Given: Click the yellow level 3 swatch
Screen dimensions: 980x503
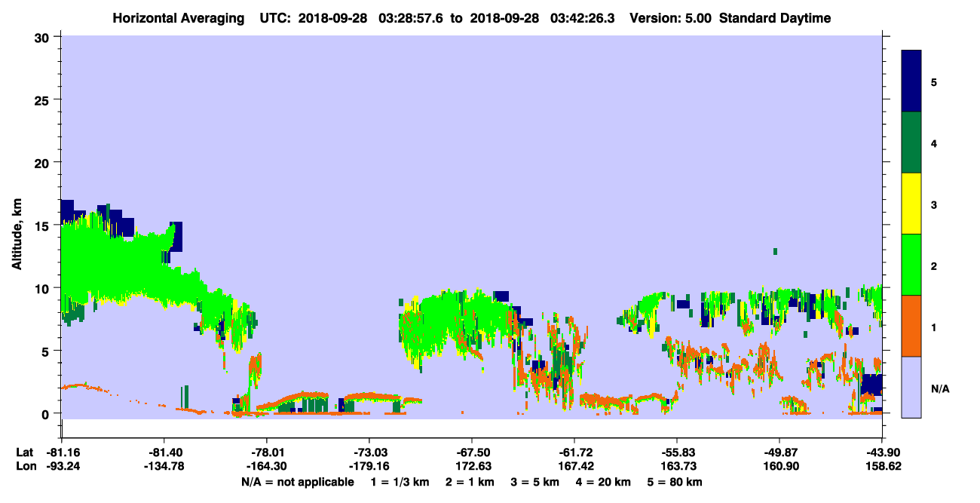Looking at the screenshot, I should pos(911,204).
